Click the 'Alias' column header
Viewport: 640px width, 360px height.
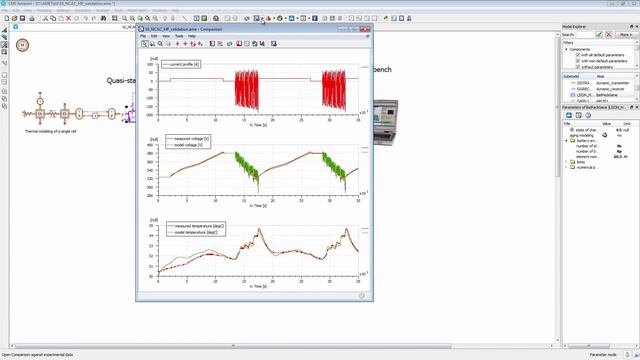pyautogui.click(x=615, y=76)
